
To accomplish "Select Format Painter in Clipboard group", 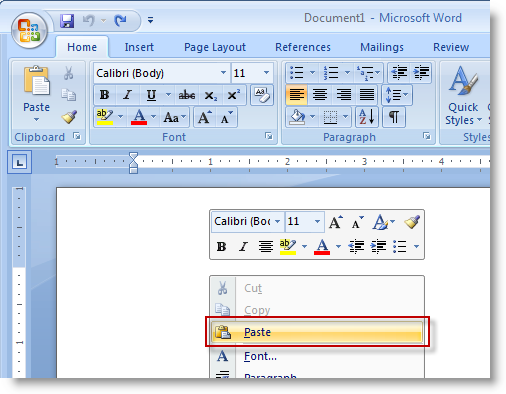I will pyautogui.click(x=69, y=117).
